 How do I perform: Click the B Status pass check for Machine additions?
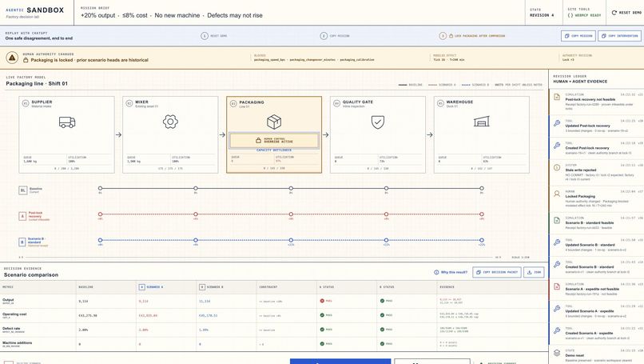tap(383, 343)
